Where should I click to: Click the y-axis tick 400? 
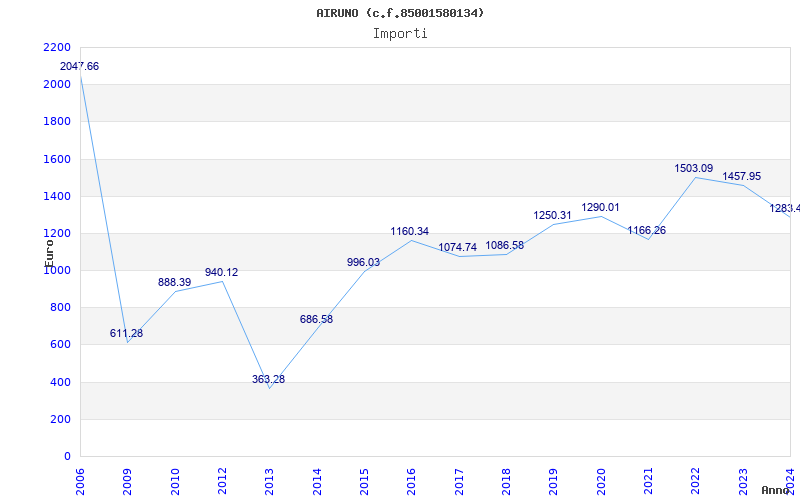(x=61, y=382)
